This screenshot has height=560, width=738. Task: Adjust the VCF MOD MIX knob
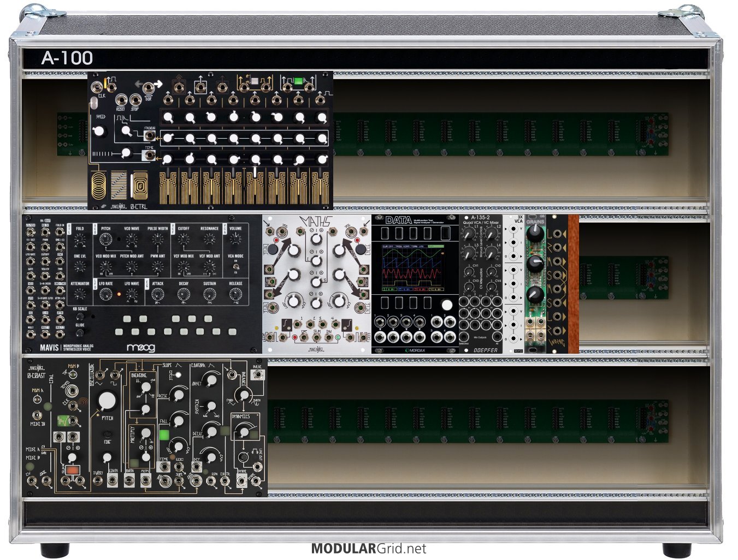(x=184, y=267)
